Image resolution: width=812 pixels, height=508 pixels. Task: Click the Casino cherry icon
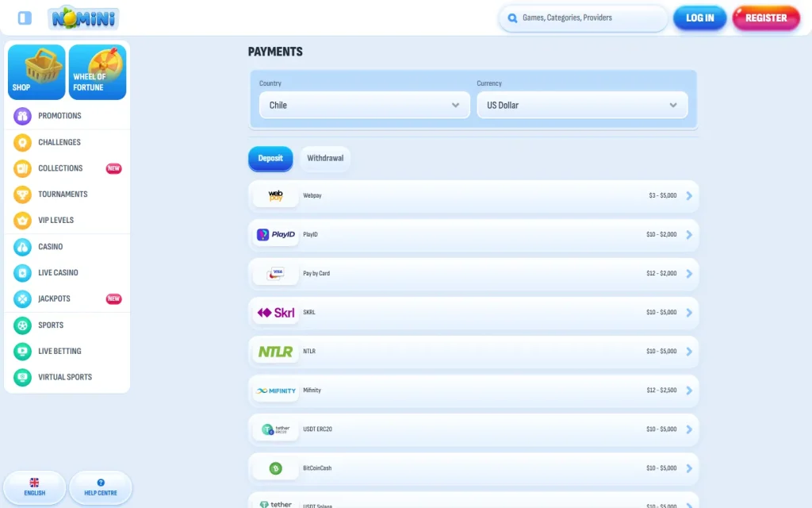tap(22, 247)
